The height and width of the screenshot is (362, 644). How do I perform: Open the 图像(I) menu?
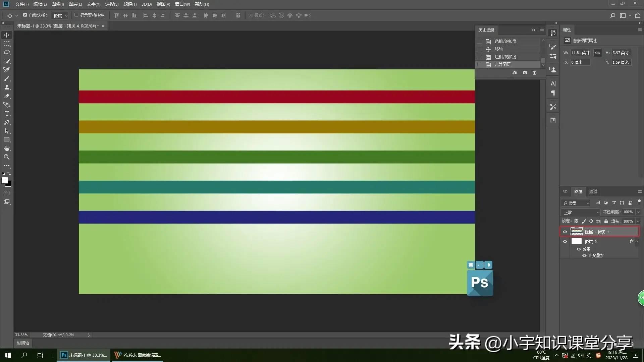58,4
